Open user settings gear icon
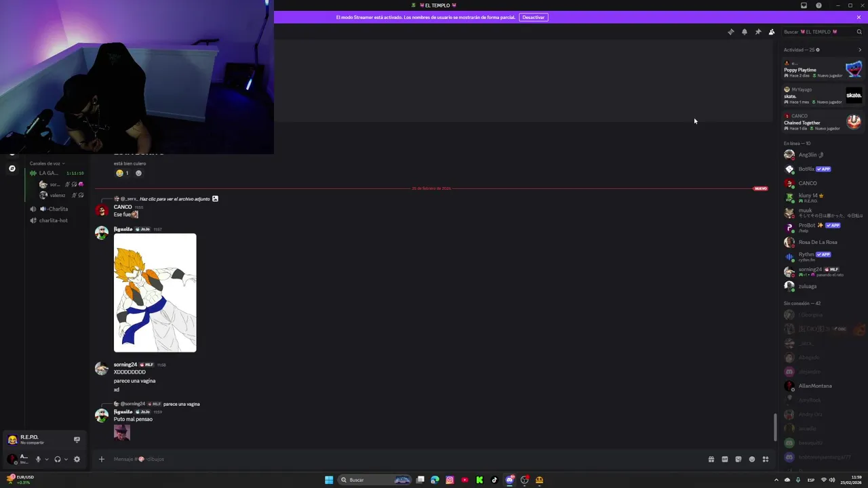 pyautogui.click(x=77, y=459)
